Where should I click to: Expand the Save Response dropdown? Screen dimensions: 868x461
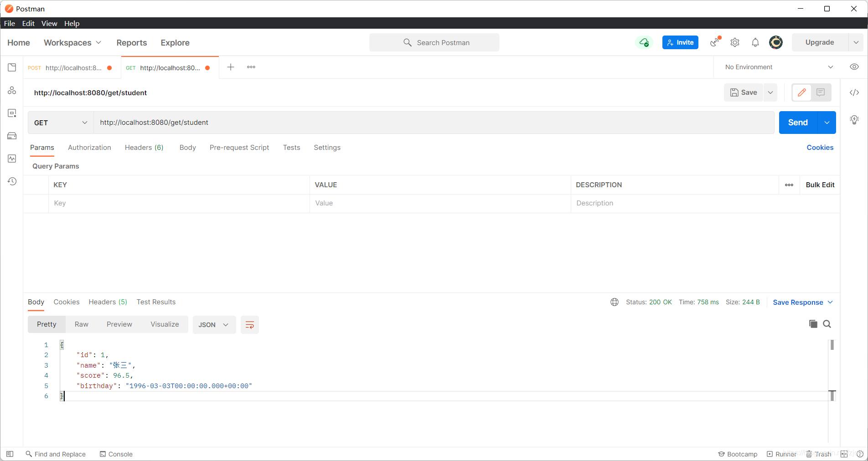803,302
